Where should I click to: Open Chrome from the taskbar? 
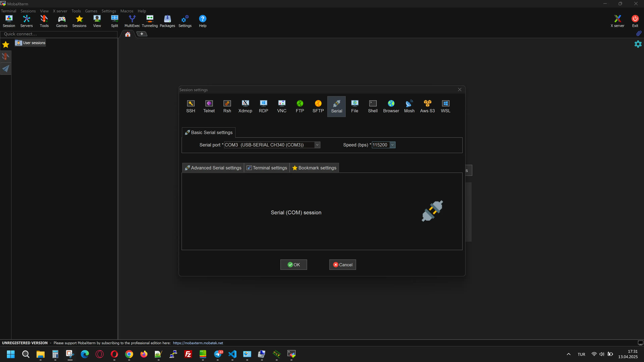129,354
